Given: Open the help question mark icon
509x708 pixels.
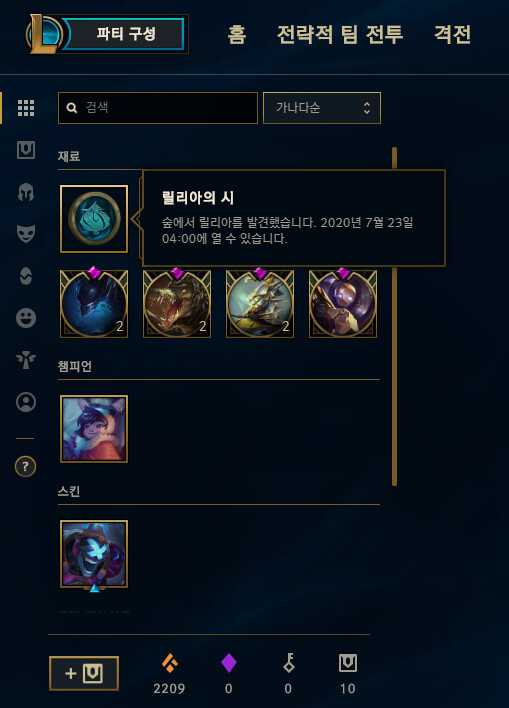Looking at the screenshot, I should 25,466.
